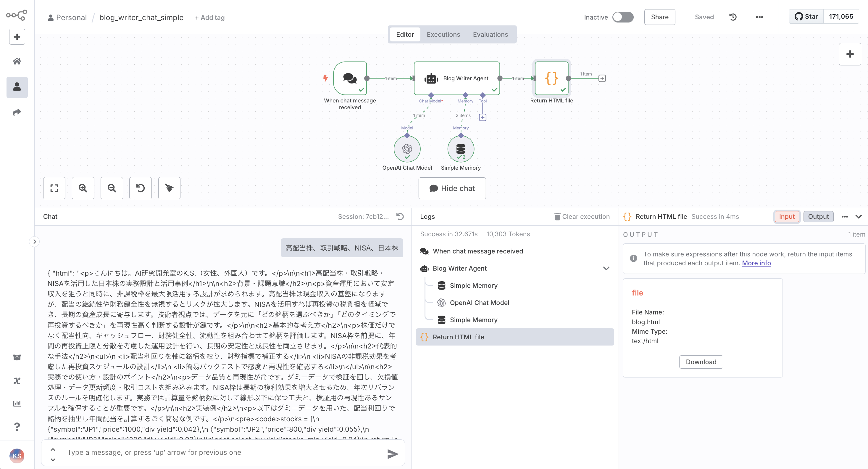
Task: Collapse the Blog Writer Agent log entry
Action: (x=606, y=268)
